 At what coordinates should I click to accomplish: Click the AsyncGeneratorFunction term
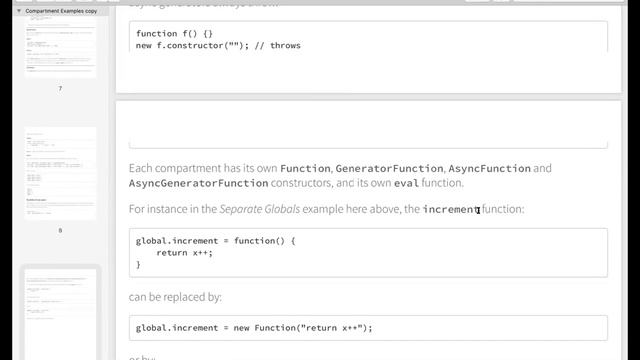click(198, 183)
